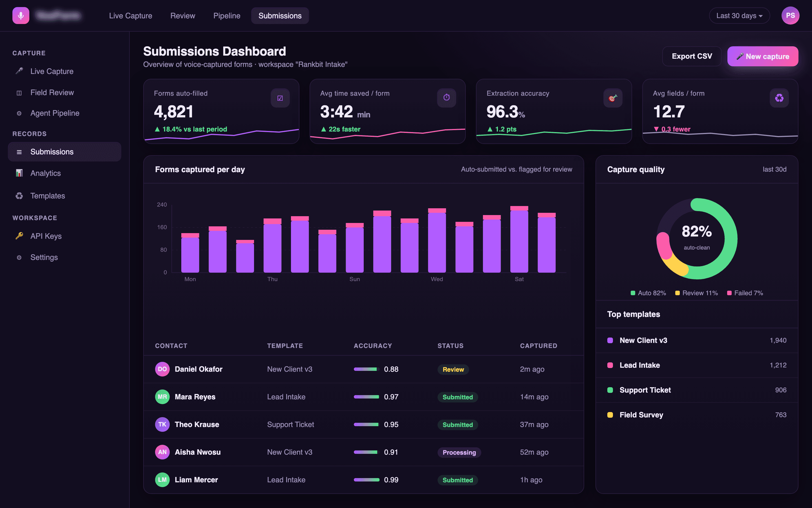Open the Last 30 days dropdown
This screenshot has width=812, height=508.
coord(739,16)
